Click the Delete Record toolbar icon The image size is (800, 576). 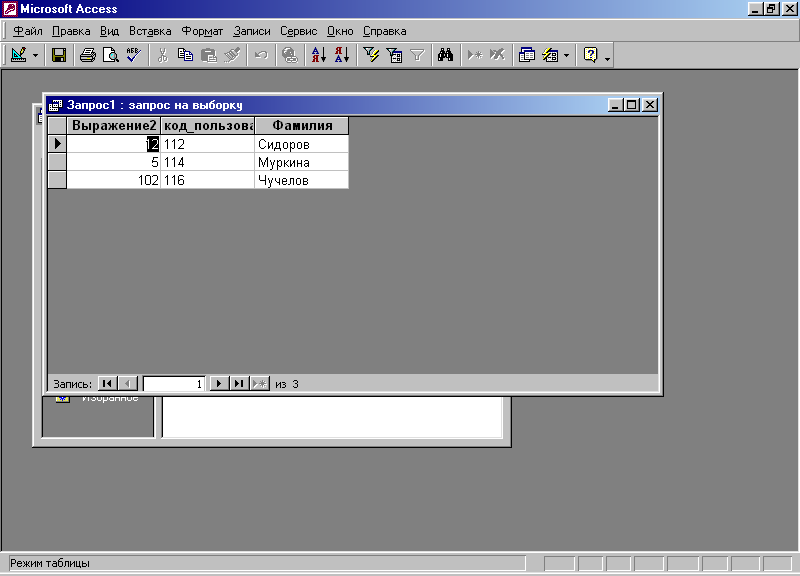coord(497,55)
